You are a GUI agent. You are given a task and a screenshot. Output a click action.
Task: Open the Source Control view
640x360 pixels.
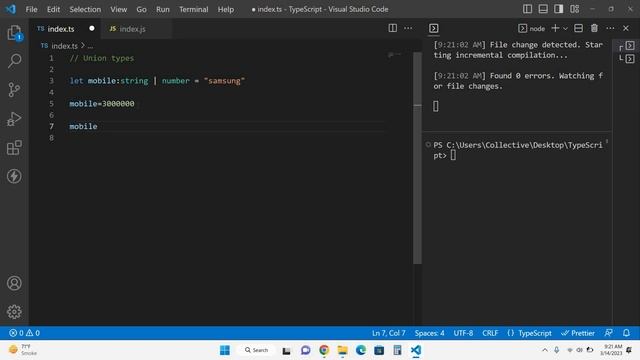(x=14, y=90)
